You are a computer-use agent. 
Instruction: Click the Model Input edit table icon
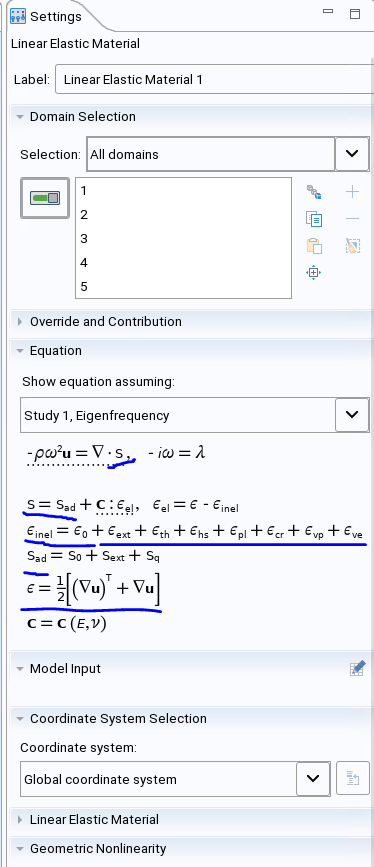coord(357,668)
